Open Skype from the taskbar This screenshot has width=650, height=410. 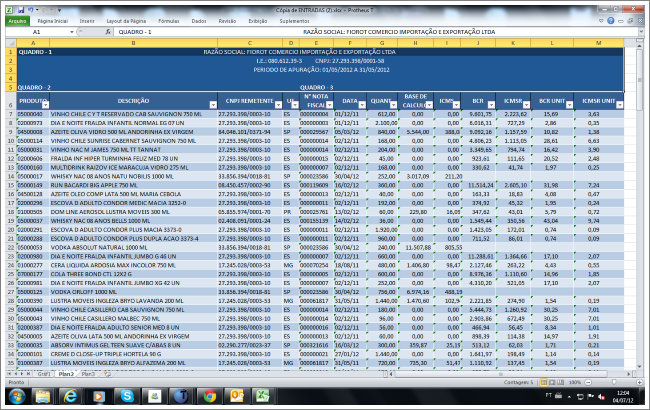(x=126, y=397)
